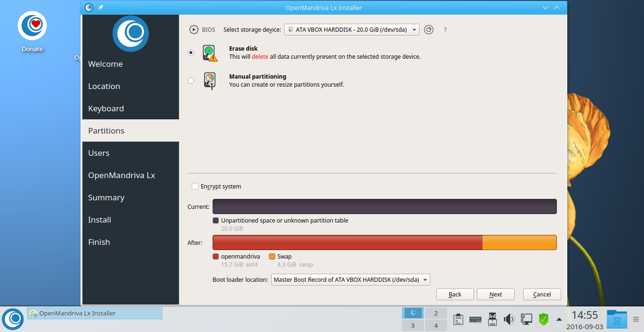Click the BIOS boot type icon
The height and width of the screenshot is (332, 644).
click(194, 29)
